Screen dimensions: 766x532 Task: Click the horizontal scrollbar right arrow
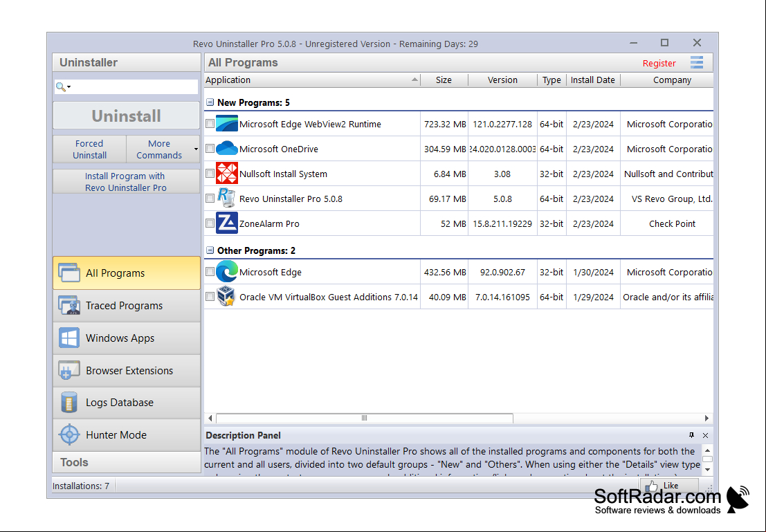pos(707,418)
